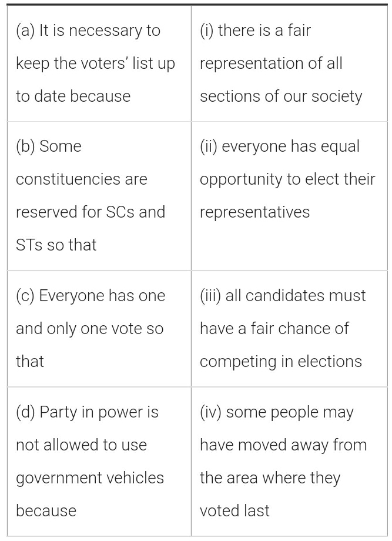Click cell (d) about party in power

coord(99,461)
